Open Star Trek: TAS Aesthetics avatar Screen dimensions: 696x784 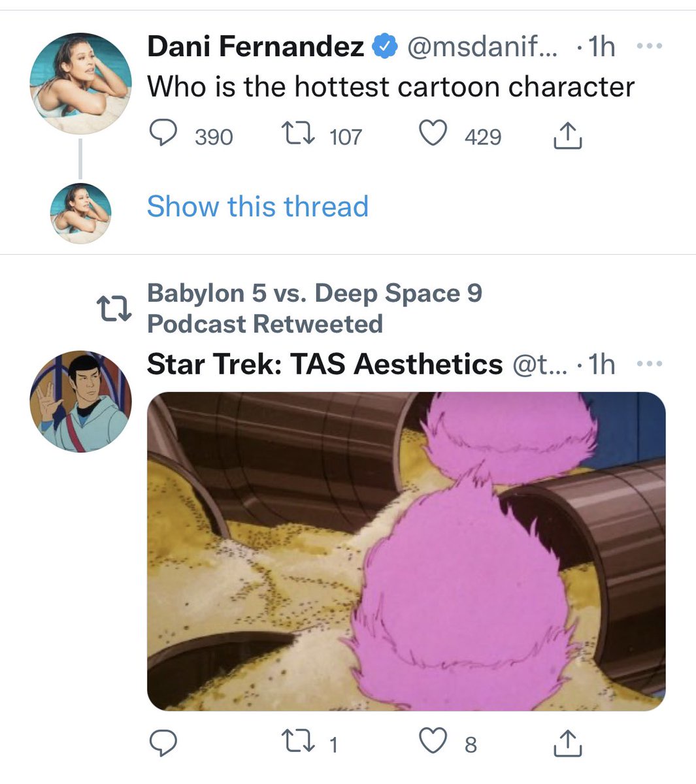[x=80, y=401]
